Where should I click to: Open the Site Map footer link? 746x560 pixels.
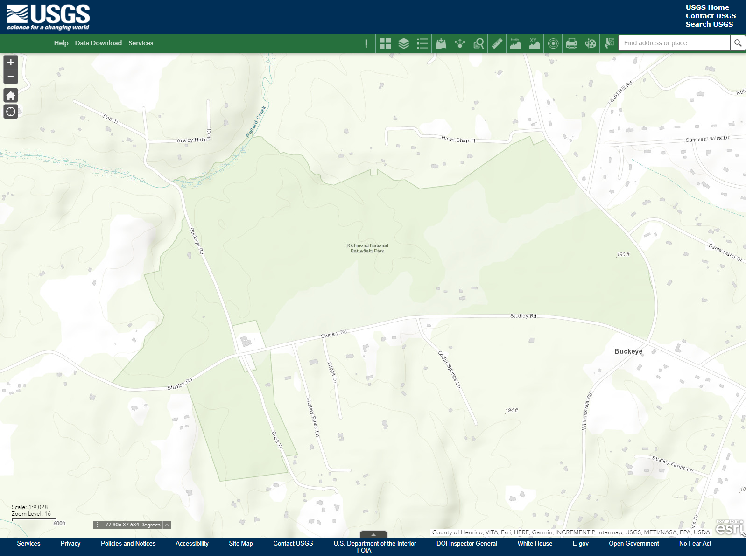click(240, 543)
